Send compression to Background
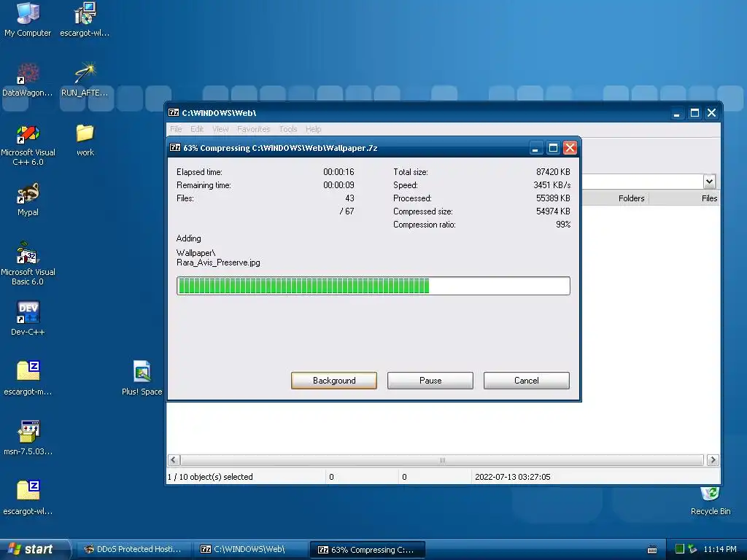Image resolution: width=747 pixels, height=560 pixels. point(334,381)
